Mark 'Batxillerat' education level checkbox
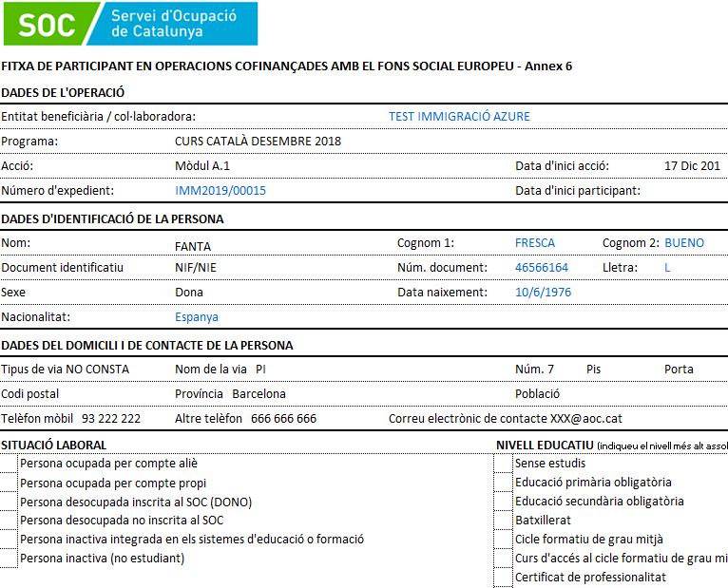Viewport: 728px width, 588px height. click(504, 521)
